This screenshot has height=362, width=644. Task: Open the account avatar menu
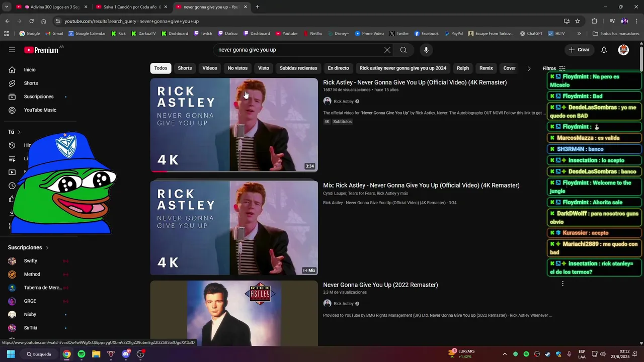pos(623,50)
